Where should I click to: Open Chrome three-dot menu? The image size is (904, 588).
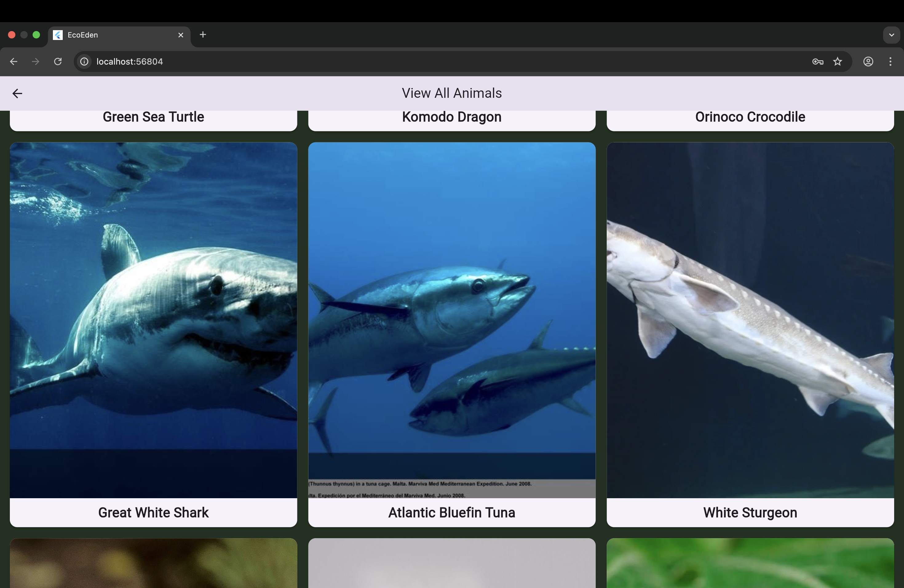[890, 62]
